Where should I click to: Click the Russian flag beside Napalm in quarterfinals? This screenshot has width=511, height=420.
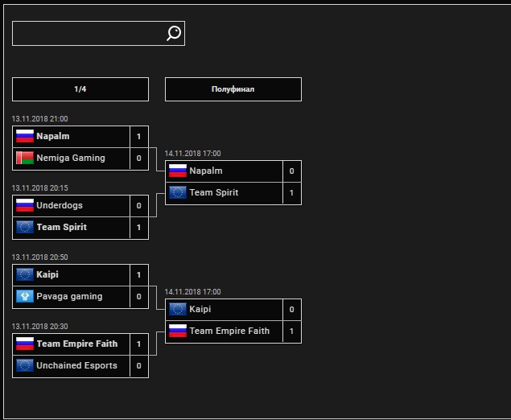point(25,137)
